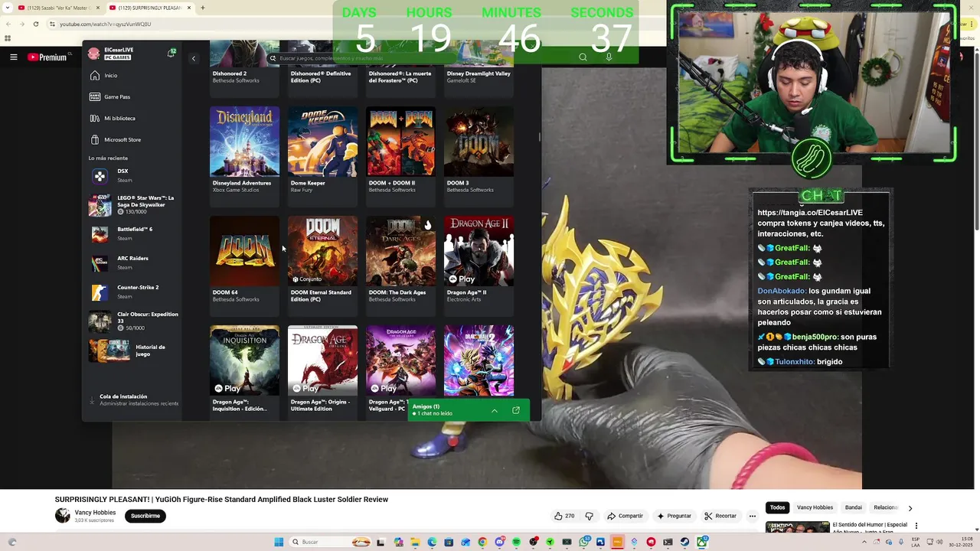Open options for El Sentido del Humor video
This screenshot has height=551, width=980.
pyautogui.click(x=916, y=527)
